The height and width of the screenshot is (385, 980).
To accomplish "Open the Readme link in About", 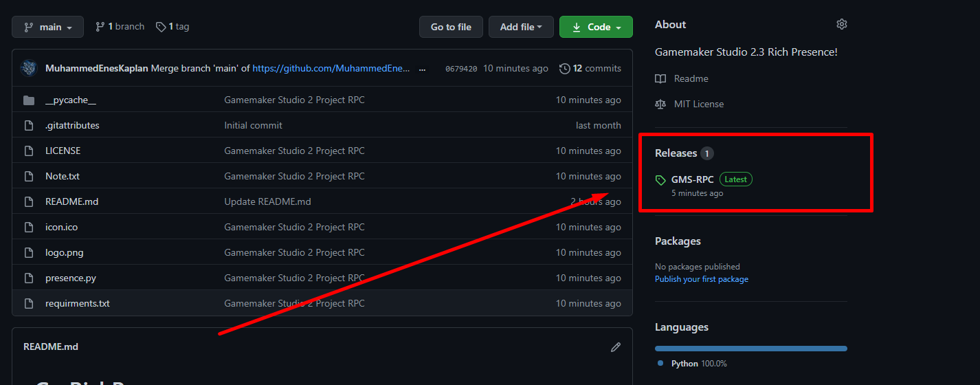I will tap(691, 78).
